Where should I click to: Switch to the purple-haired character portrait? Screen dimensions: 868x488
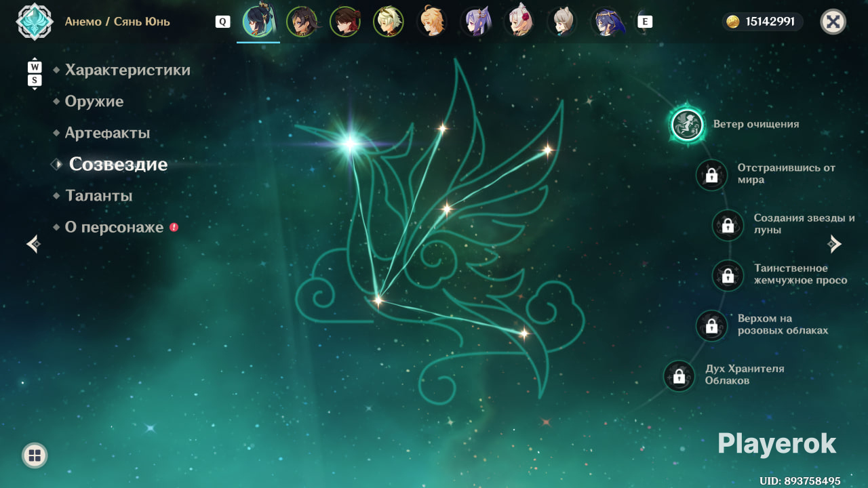[475, 22]
